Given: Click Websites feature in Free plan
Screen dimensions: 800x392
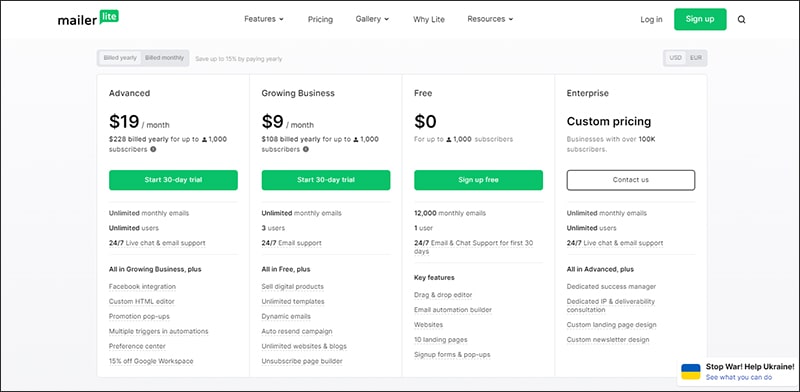Looking at the screenshot, I should coord(429,325).
